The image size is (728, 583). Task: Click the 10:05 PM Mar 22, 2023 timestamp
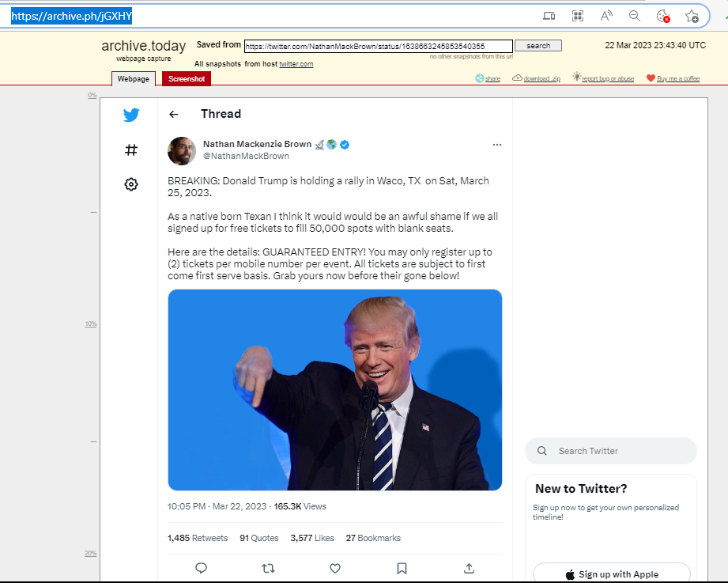pos(217,506)
